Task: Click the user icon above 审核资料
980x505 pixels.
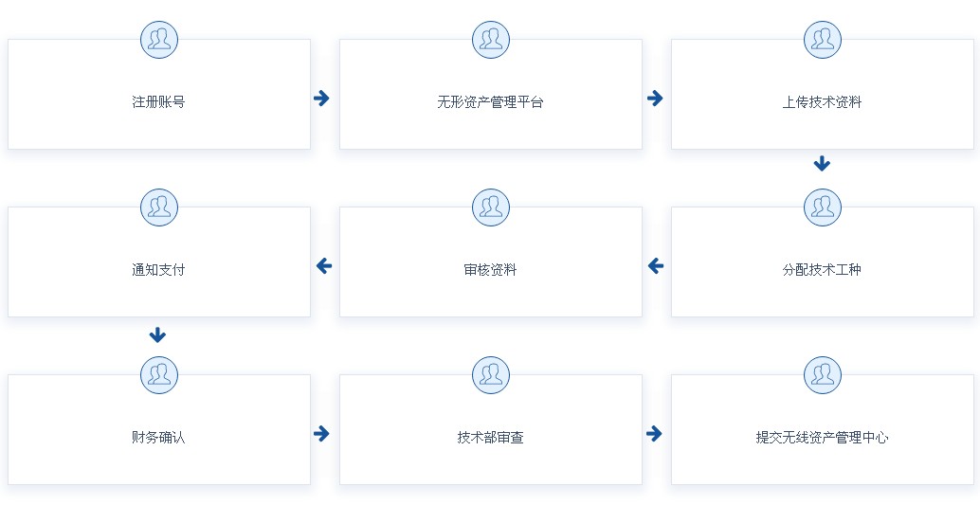Action: pos(491,207)
